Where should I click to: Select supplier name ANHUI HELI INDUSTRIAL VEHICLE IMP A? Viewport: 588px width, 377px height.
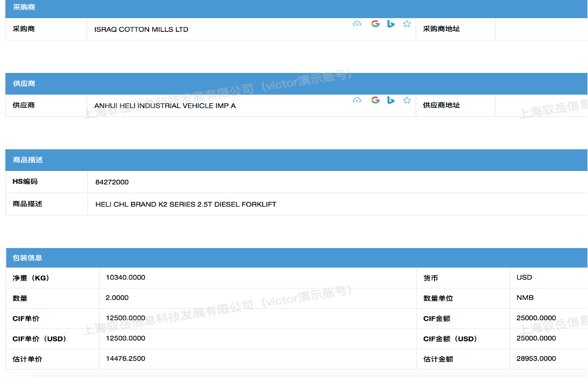(x=165, y=105)
